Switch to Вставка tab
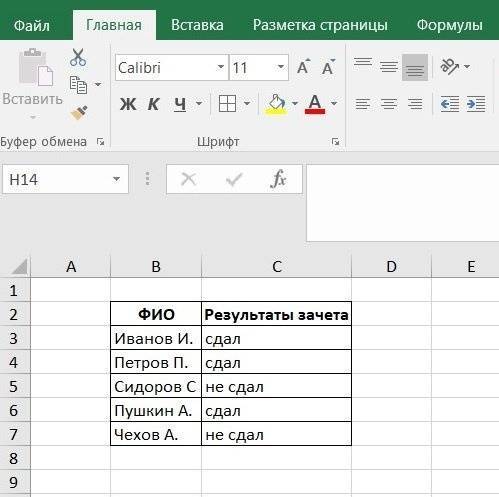The height and width of the screenshot is (497, 499). point(197,25)
